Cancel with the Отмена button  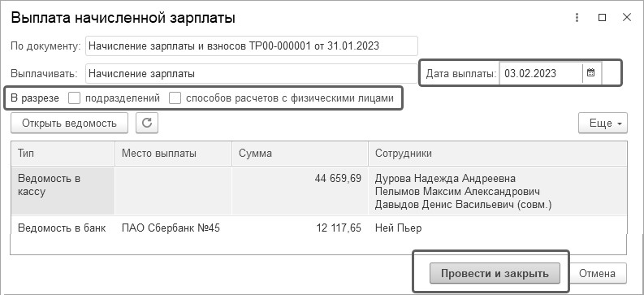point(597,273)
